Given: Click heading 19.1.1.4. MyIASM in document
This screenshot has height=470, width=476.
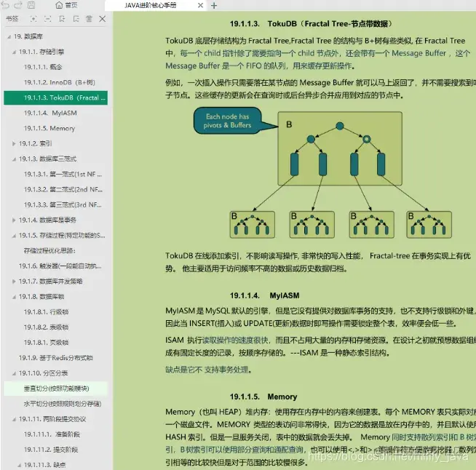Looking at the screenshot, I should pyautogui.click(x=265, y=295).
